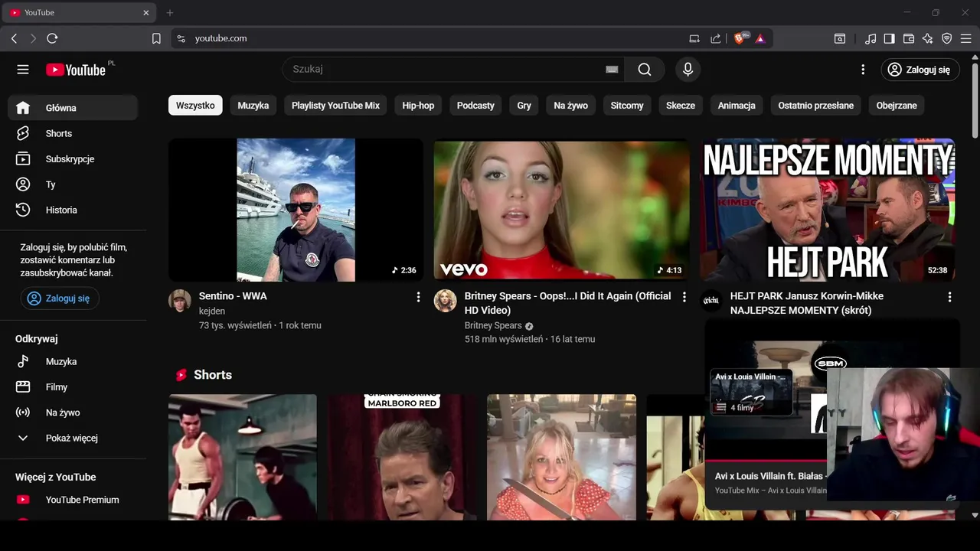Image resolution: width=980 pixels, height=551 pixels.
Task: Open options menu for HEJT PARK video
Action: 949,297
